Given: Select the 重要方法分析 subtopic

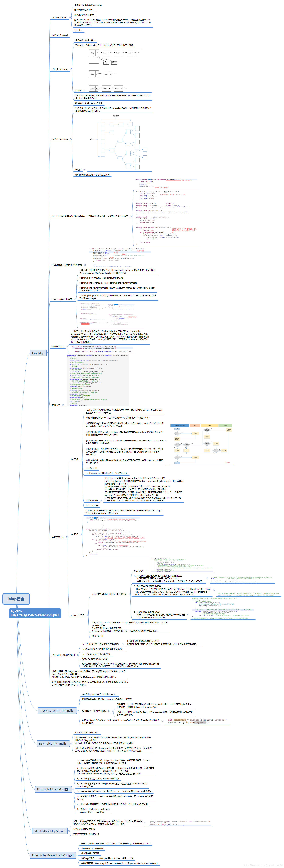Looking at the screenshot, I should (58, 537).
